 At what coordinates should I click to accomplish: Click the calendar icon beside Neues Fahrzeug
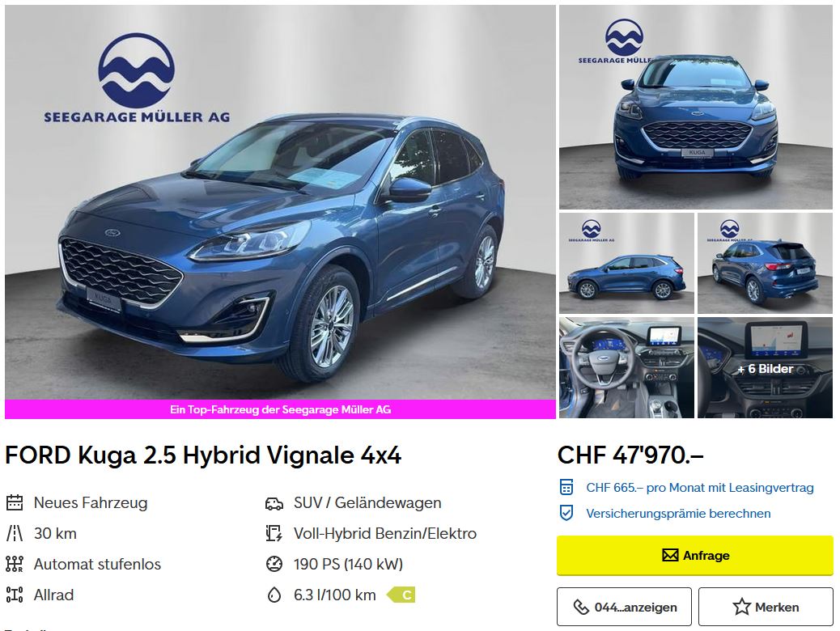point(15,502)
